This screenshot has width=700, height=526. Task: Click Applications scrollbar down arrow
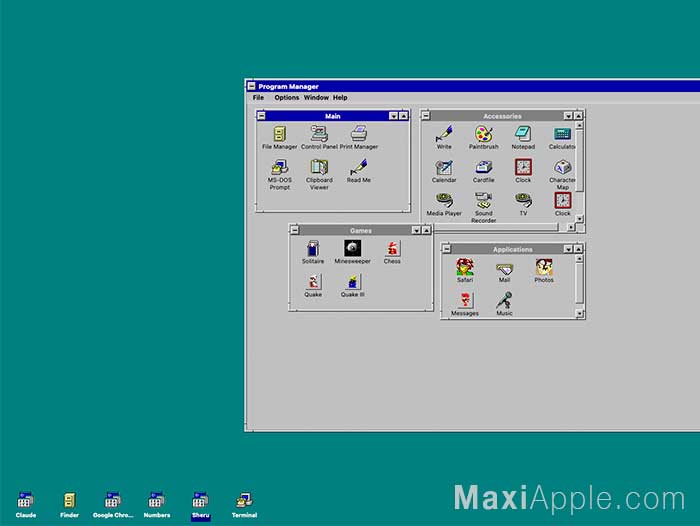pos(579,314)
